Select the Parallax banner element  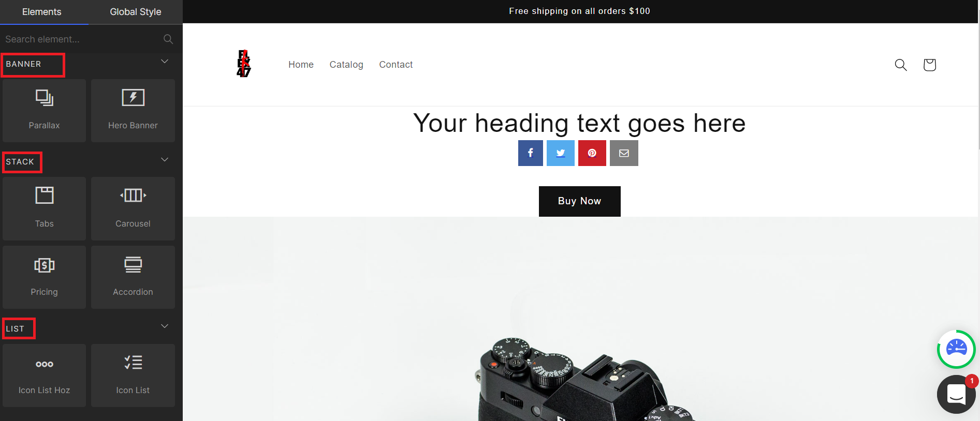click(44, 111)
